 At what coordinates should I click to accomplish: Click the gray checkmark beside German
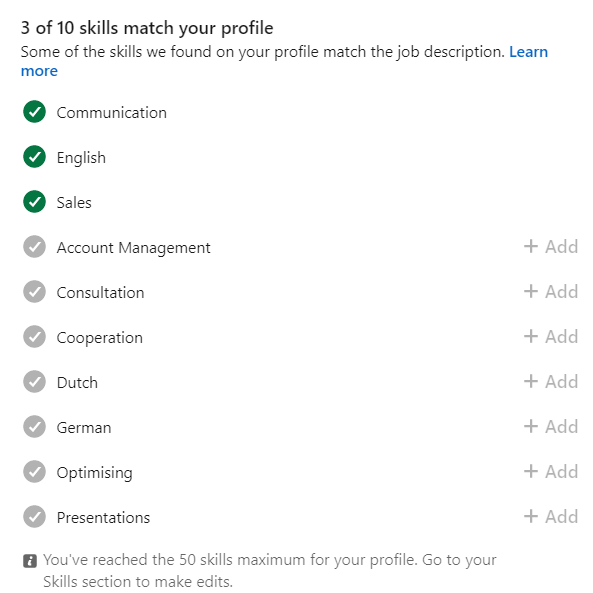(x=34, y=427)
